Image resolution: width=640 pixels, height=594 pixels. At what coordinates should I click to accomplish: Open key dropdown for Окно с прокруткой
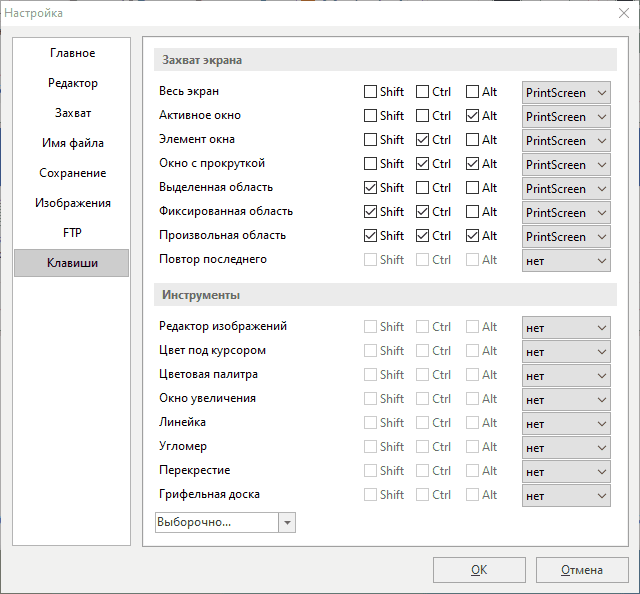point(566,165)
